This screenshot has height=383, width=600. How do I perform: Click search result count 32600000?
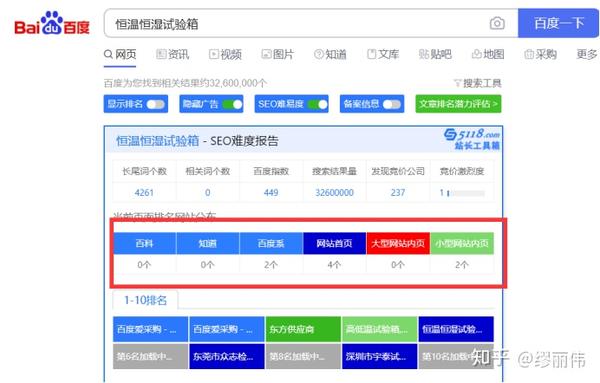point(334,192)
